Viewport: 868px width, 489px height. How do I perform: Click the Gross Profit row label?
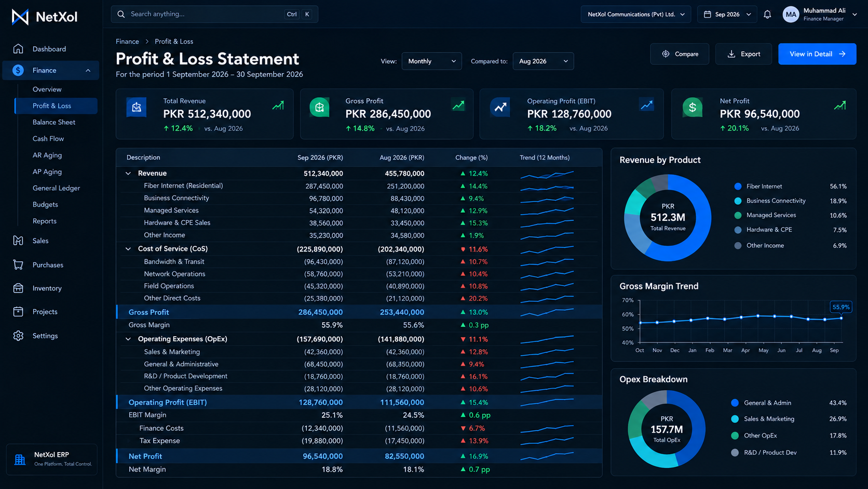click(x=148, y=312)
